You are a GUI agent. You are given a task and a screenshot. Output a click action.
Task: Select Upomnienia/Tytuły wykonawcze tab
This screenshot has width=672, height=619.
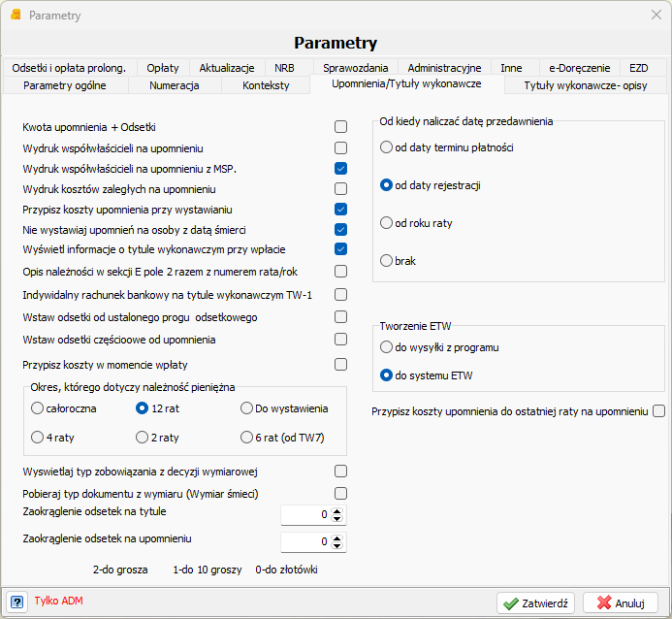pyautogui.click(x=406, y=84)
